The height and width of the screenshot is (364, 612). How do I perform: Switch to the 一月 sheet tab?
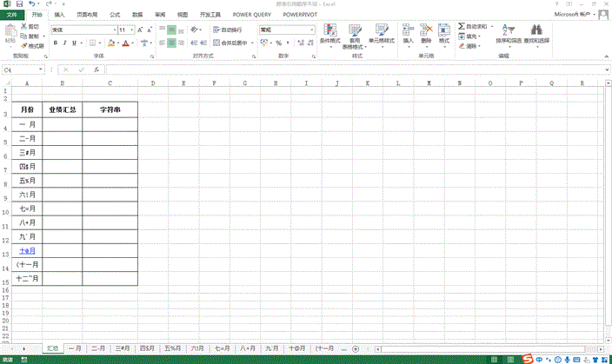click(x=75, y=348)
